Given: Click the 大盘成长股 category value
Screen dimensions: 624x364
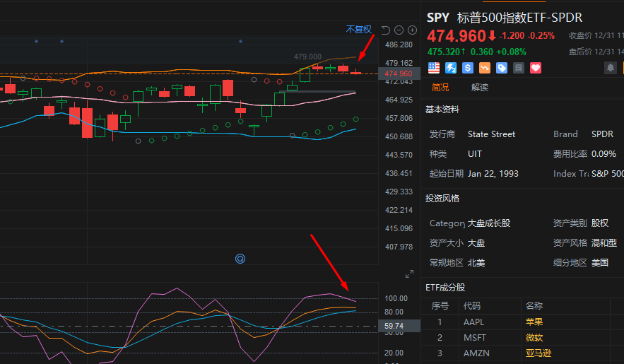Looking at the screenshot, I should tap(489, 223).
